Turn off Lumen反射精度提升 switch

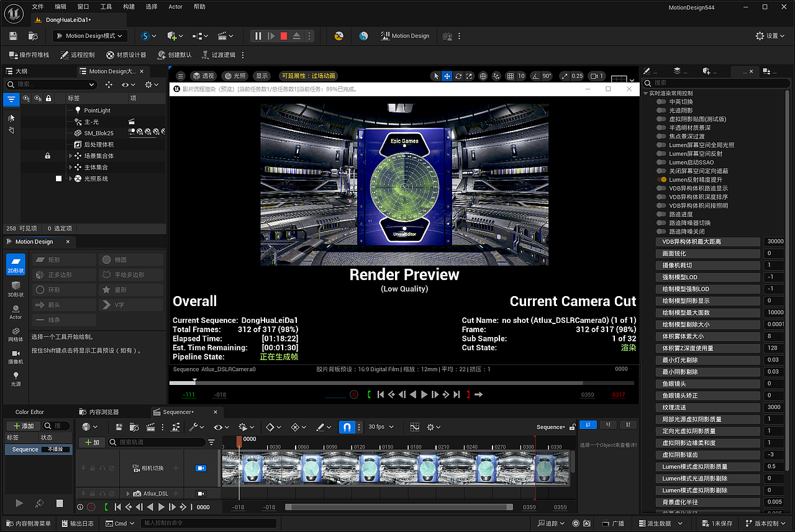(x=661, y=180)
